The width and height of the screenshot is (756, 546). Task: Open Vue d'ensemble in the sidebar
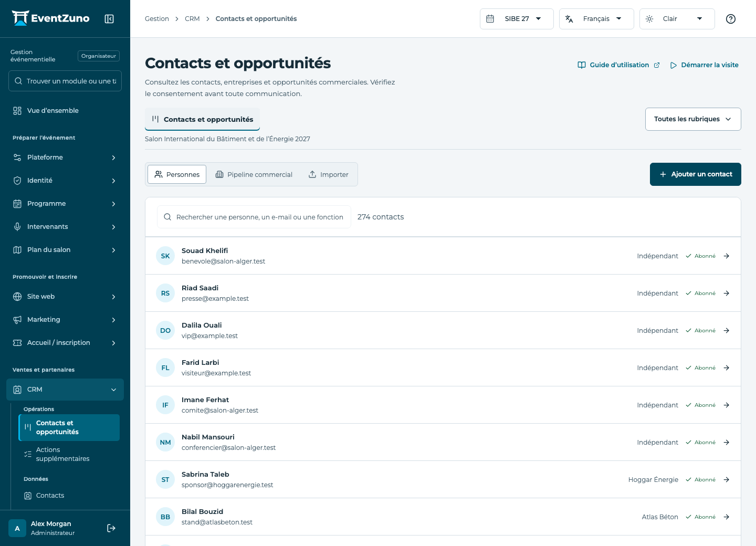(65, 111)
